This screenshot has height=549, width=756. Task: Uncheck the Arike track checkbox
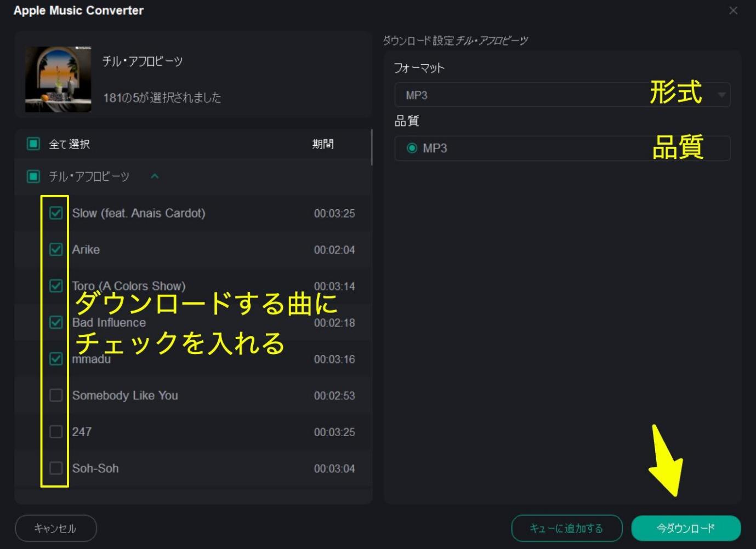[x=56, y=249]
